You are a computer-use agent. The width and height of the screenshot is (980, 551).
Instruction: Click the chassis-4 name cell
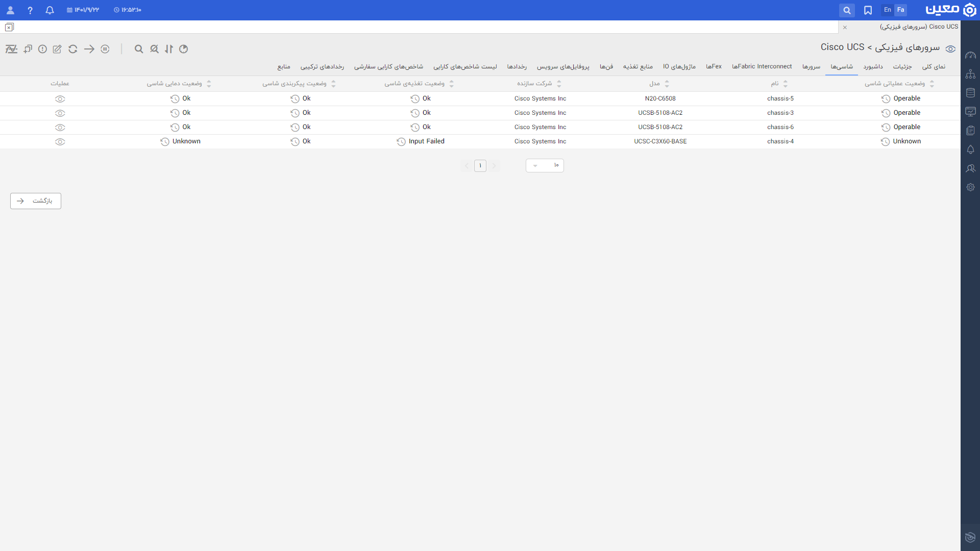pos(780,141)
